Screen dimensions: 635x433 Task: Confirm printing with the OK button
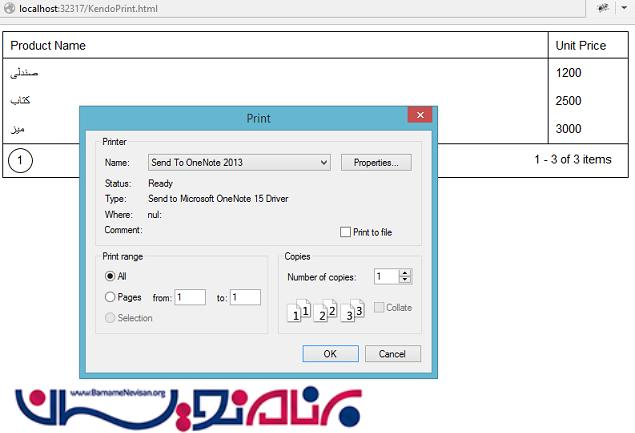(330, 354)
